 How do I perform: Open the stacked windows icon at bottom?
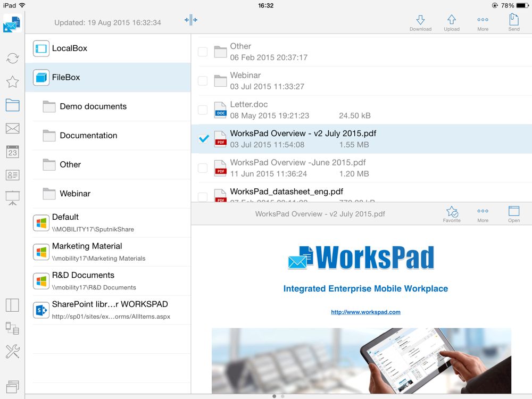13,386
